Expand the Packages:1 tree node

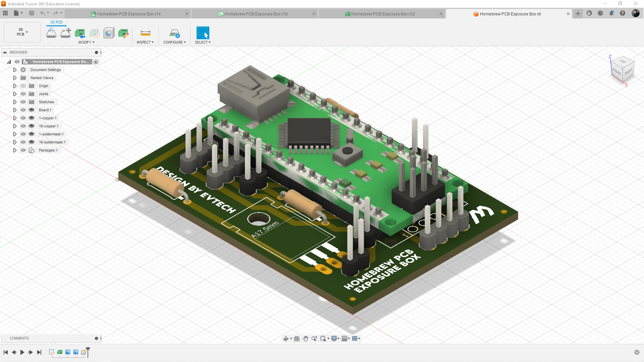click(x=15, y=150)
